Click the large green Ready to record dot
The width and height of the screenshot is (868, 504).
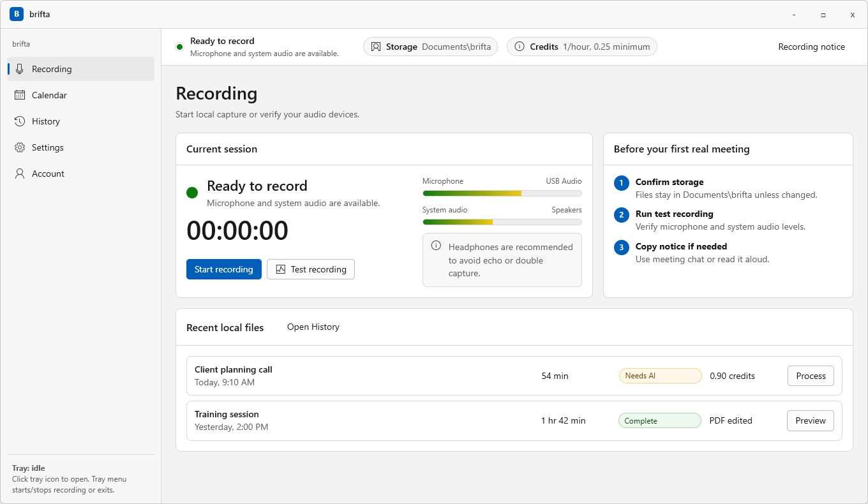click(192, 193)
